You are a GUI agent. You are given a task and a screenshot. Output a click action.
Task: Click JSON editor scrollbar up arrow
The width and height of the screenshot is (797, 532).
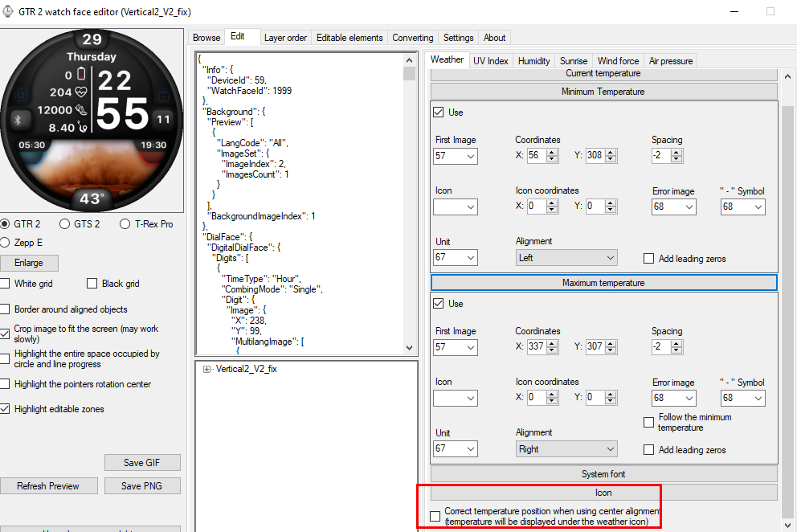[x=410, y=60]
